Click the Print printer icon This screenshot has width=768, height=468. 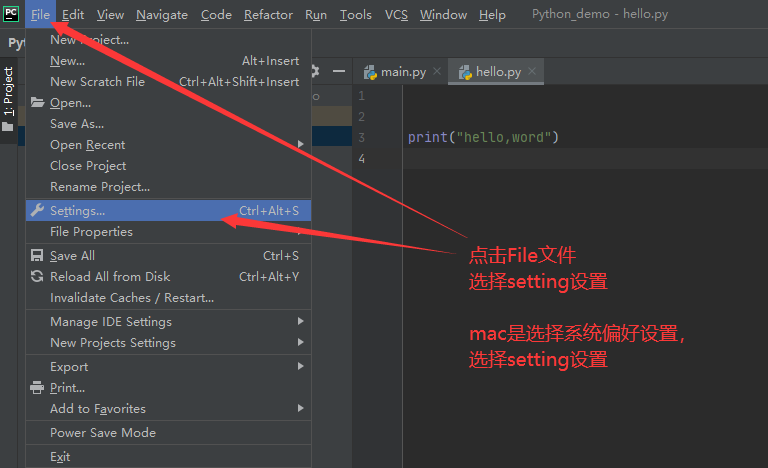37,388
